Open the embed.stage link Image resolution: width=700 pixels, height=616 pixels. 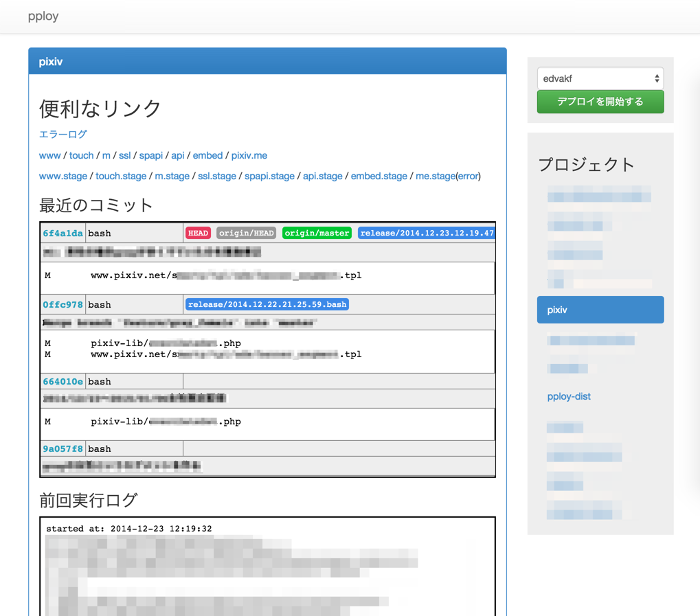pyautogui.click(x=379, y=176)
